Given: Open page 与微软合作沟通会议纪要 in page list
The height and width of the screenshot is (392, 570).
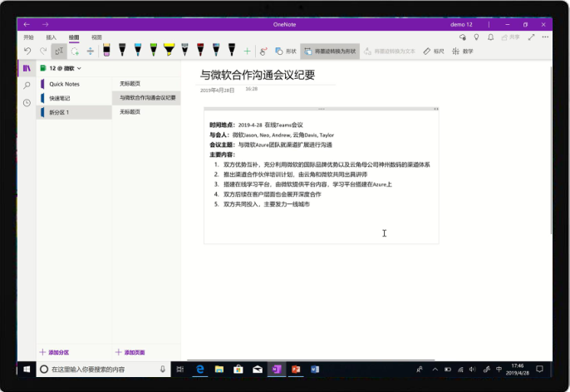Looking at the screenshot, I should pos(146,98).
